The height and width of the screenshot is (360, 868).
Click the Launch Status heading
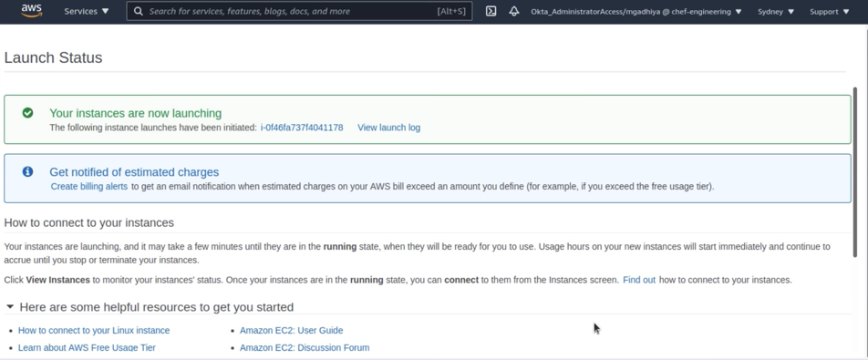tap(53, 57)
